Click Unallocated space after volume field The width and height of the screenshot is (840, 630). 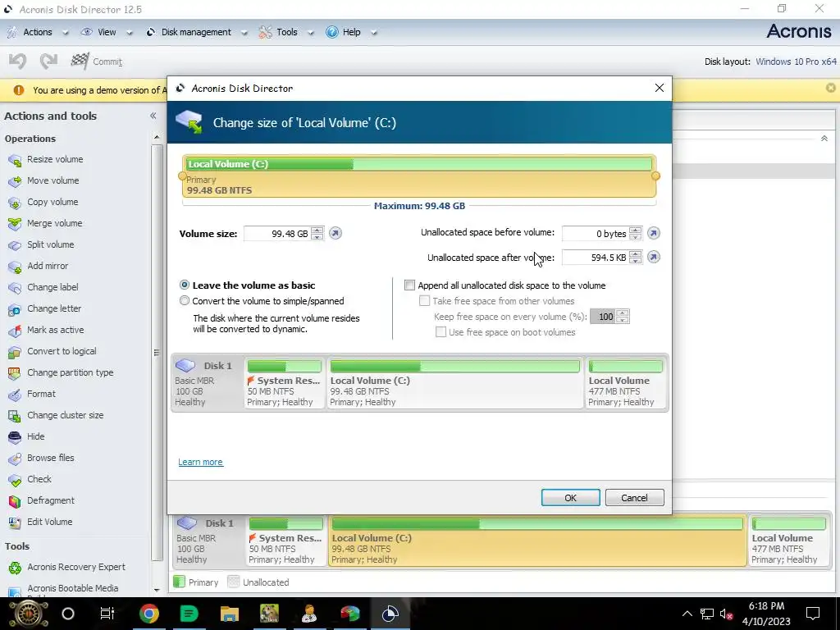coord(596,258)
